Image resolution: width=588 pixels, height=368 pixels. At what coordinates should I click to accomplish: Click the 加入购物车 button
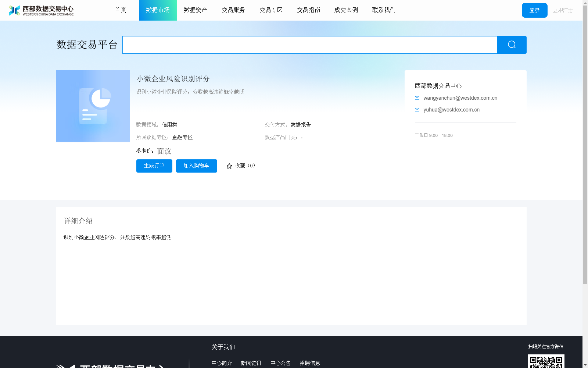pos(197,166)
